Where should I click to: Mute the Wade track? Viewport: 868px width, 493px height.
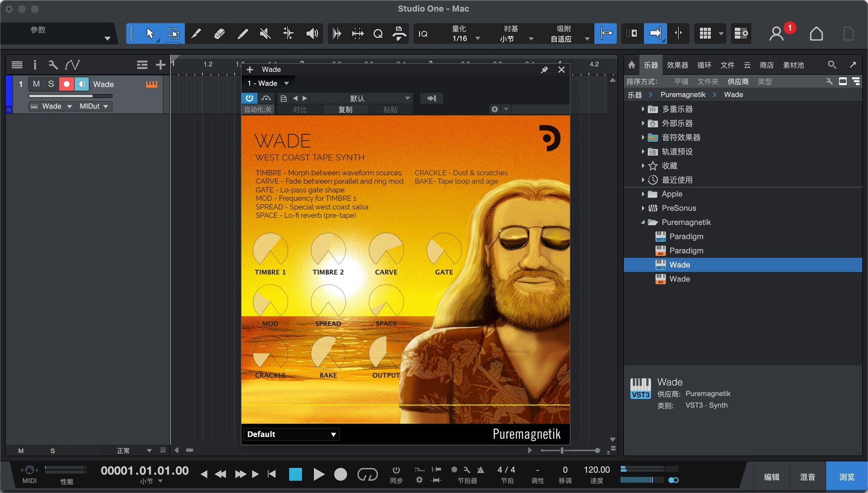tap(37, 84)
